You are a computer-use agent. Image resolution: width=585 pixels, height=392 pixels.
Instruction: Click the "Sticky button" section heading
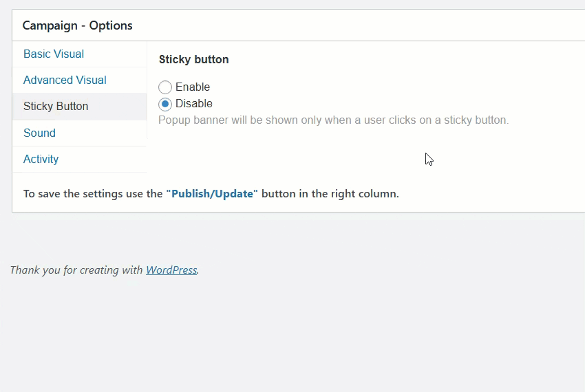coord(193,60)
